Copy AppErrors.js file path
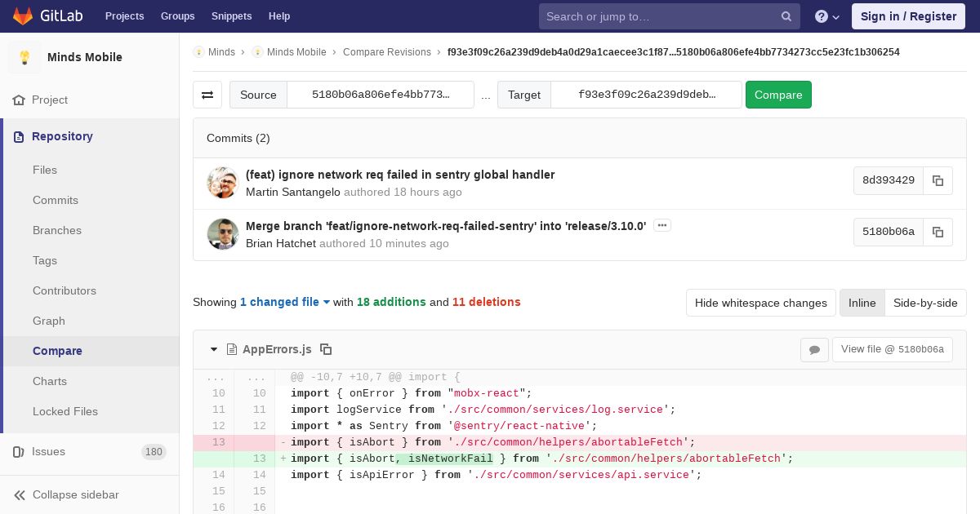Viewport: 980px width, 514px height. 326,349
